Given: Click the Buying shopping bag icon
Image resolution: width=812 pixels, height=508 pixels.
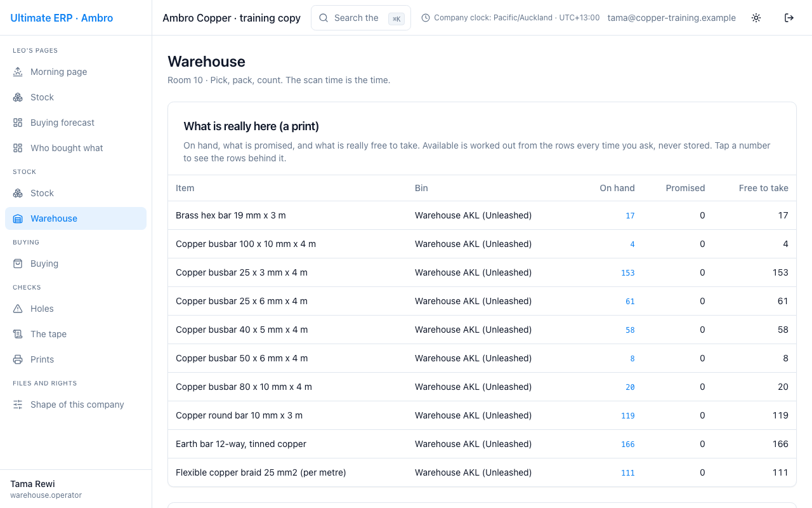Looking at the screenshot, I should pyautogui.click(x=18, y=264).
